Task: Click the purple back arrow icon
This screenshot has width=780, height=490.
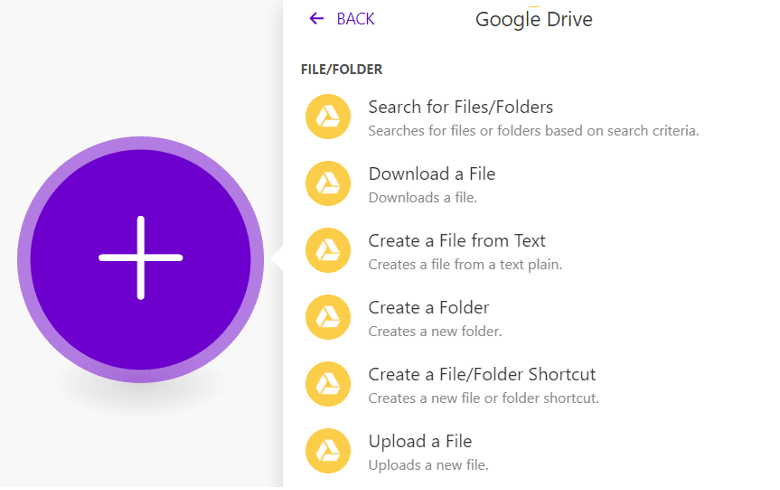Action: pyautogui.click(x=317, y=19)
